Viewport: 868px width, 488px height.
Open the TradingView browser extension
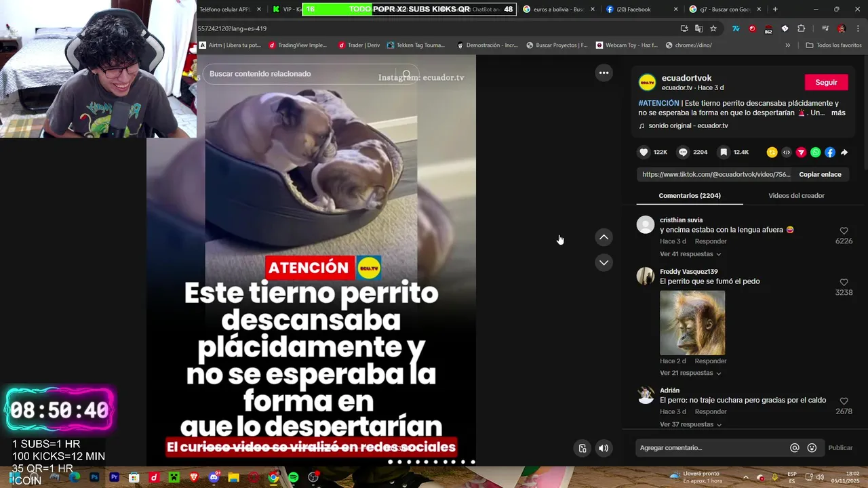coord(736,28)
